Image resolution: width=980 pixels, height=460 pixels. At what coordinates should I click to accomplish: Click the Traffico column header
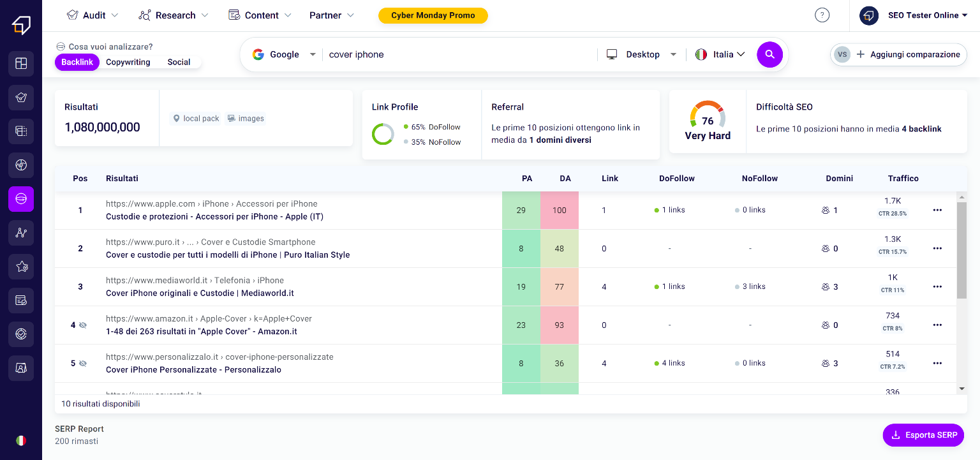coord(903,178)
